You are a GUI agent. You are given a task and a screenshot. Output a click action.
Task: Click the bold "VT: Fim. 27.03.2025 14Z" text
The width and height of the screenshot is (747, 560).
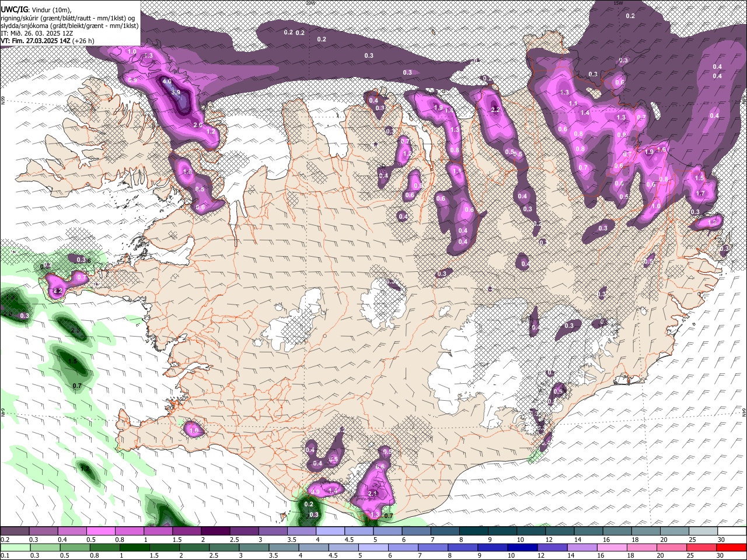tap(35, 41)
